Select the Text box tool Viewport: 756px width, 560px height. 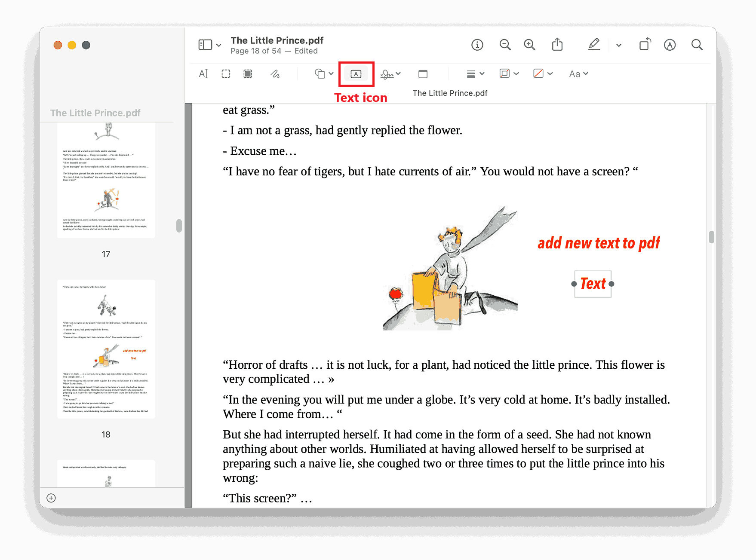coord(356,73)
